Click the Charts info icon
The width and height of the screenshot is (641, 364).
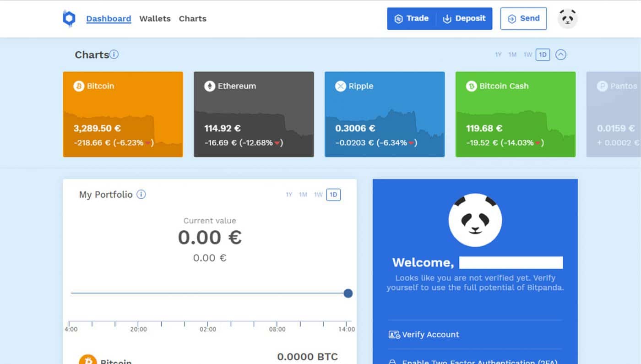114,54
